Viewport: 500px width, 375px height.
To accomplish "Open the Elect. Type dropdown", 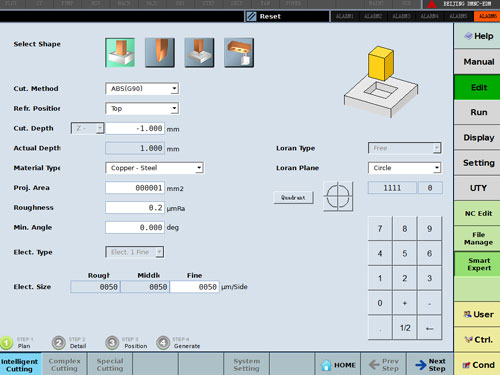I will pos(135,252).
